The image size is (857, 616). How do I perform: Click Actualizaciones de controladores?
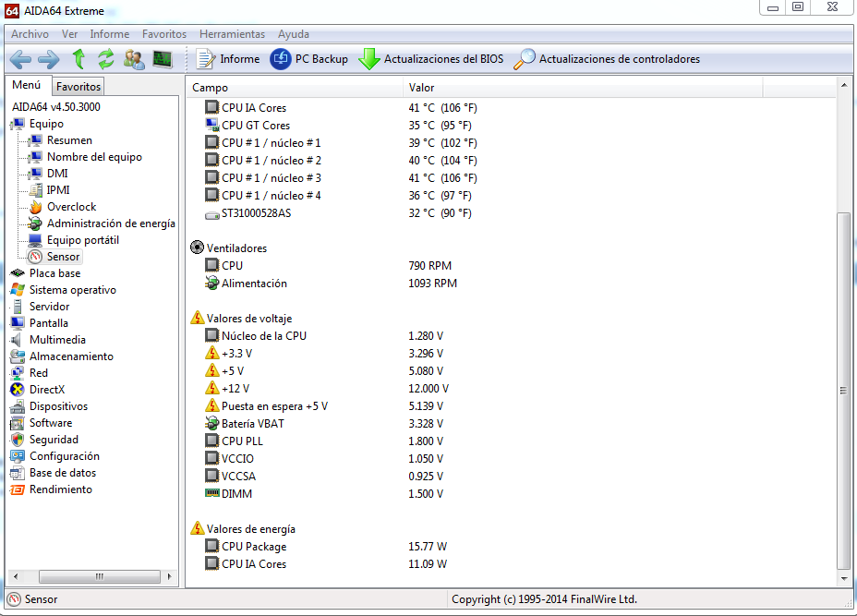click(x=607, y=59)
